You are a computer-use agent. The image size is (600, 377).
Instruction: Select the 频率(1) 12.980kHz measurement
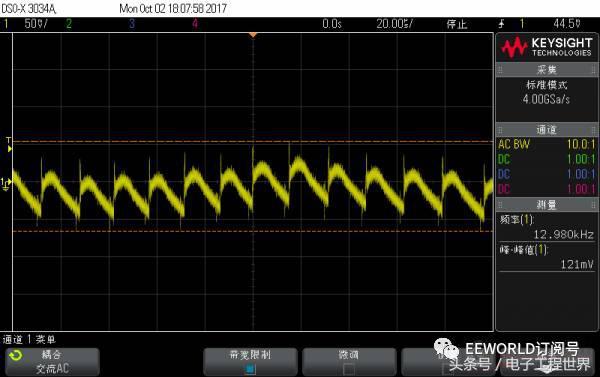click(x=546, y=227)
